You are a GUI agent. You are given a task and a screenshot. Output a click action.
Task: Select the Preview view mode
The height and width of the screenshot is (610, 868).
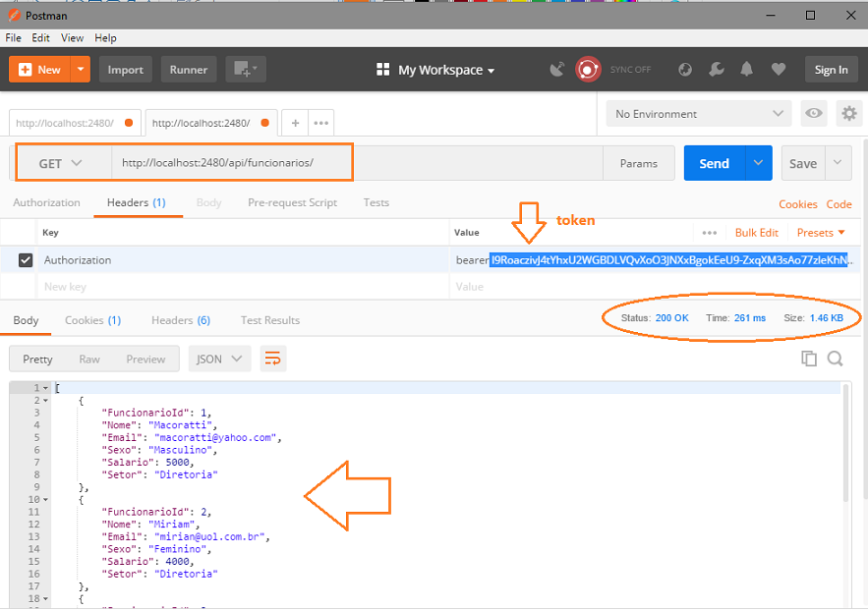pyautogui.click(x=145, y=359)
